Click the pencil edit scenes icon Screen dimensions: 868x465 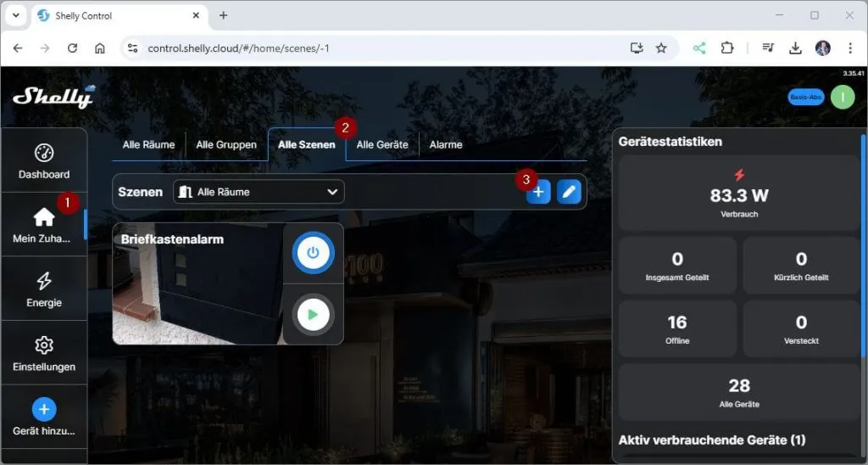[x=569, y=193]
